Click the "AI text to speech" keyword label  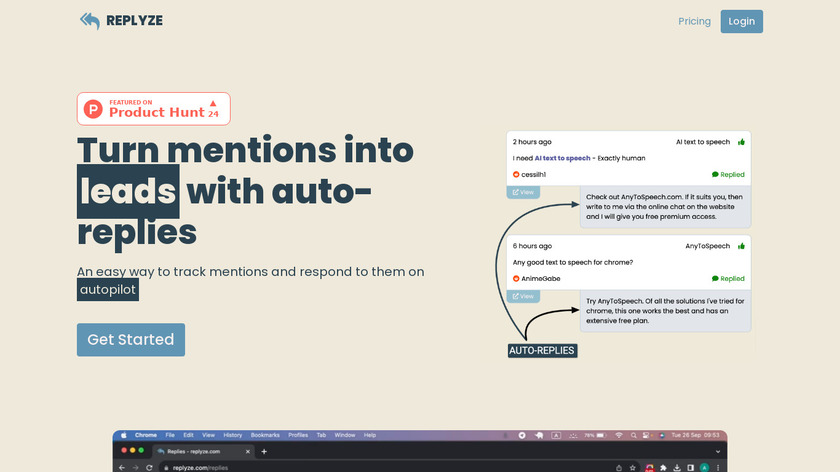point(703,142)
